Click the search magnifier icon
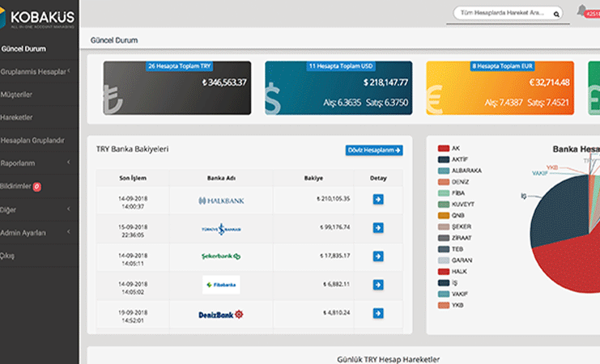 click(556, 15)
